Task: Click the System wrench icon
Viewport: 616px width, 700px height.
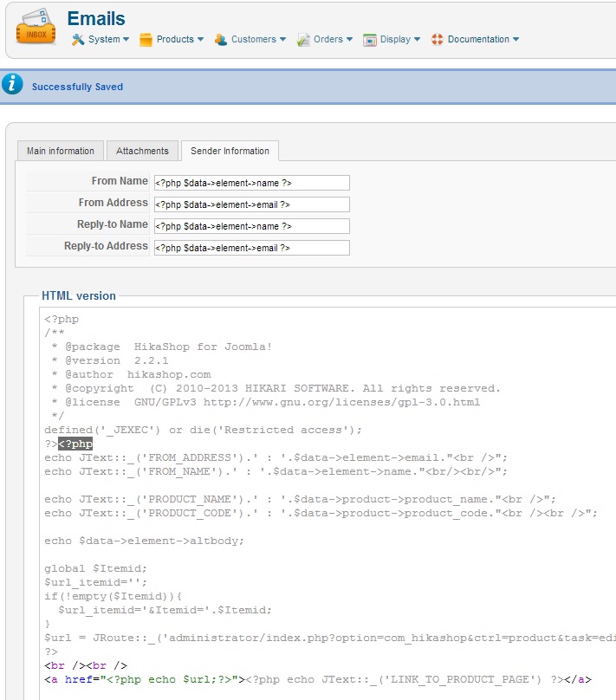Action: pyautogui.click(x=78, y=40)
